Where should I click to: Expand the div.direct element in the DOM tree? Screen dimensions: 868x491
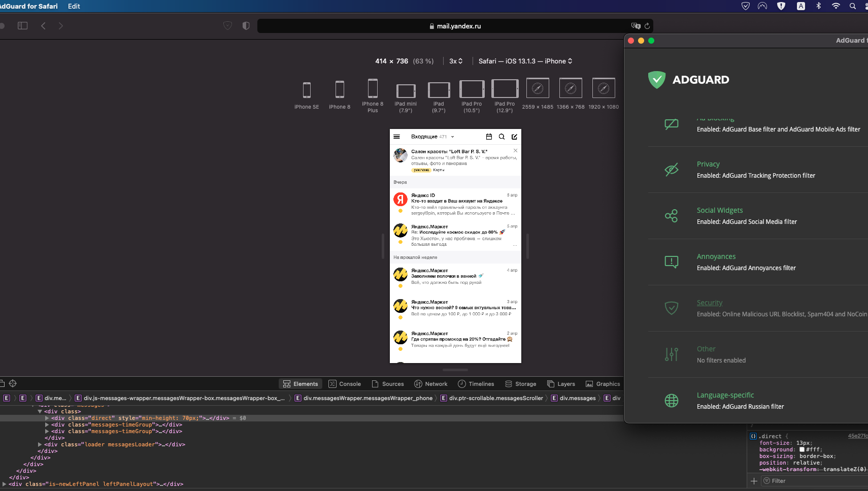click(x=47, y=418)
